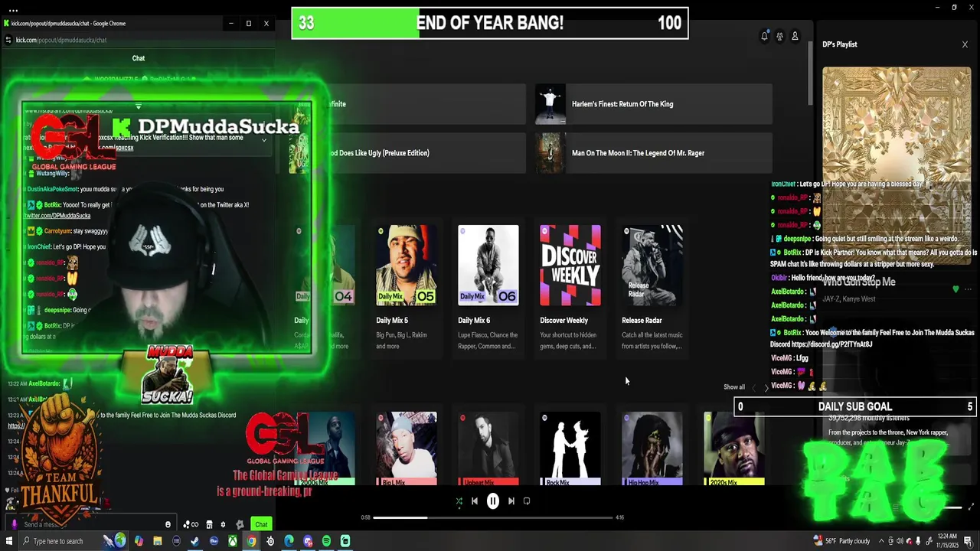The height and width of the screenshot is (551, 980).
Task: Open Steam from the taskbar
Action: coord(194,541)
